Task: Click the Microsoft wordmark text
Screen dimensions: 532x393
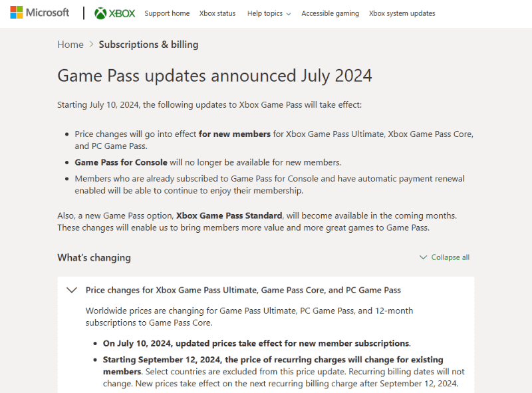Action: click(x=48, y=13)
